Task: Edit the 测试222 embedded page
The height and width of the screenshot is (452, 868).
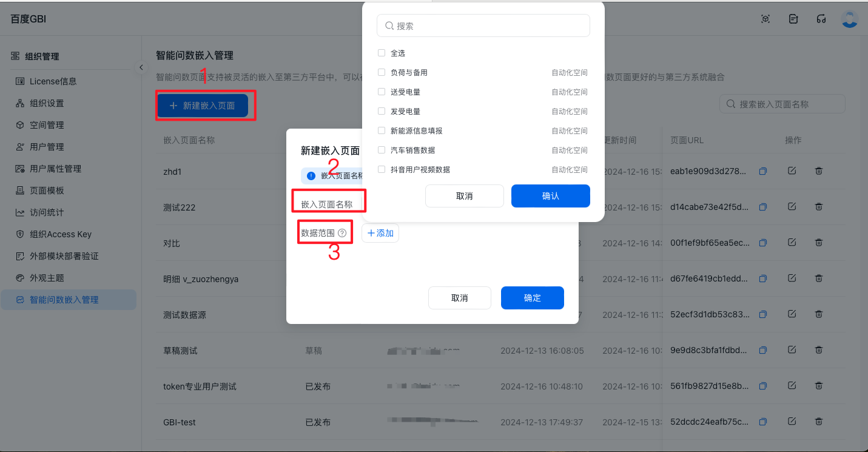Action: (x=792, y=207)
